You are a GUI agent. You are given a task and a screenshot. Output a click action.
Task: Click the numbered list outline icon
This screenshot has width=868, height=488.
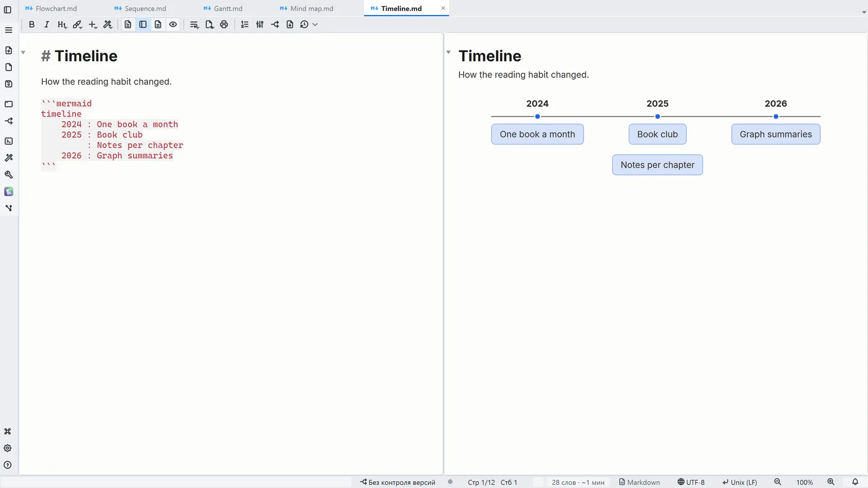[x=245, y=24]
